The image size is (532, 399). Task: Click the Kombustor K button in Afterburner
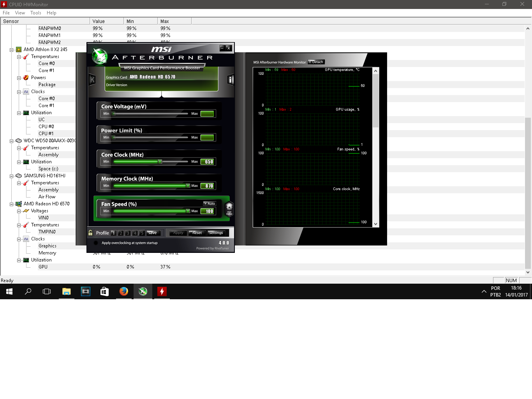click(x=92, y=80)
